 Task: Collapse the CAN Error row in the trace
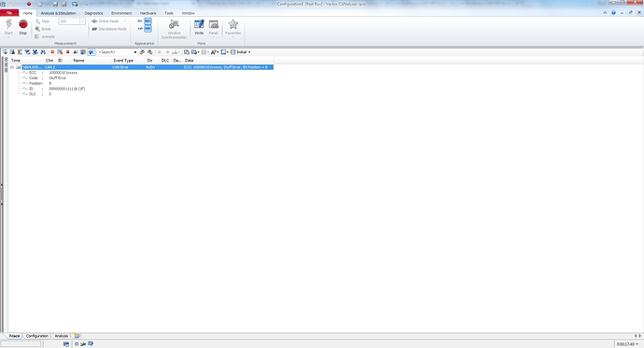click(12, 67)
